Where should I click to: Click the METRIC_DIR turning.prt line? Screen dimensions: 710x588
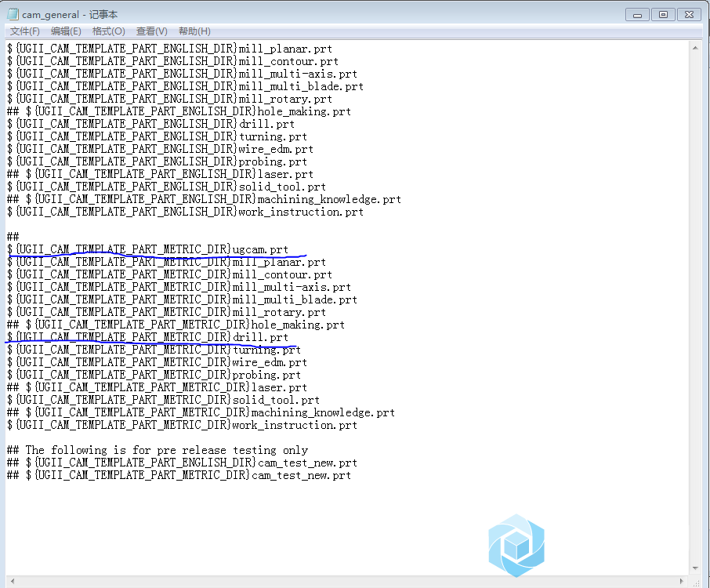[154, 350]
